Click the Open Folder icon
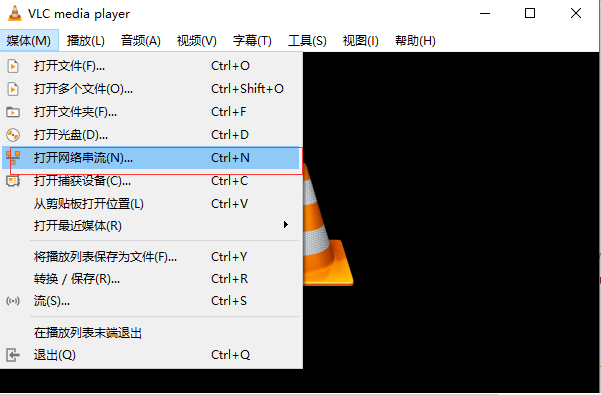 13,112
